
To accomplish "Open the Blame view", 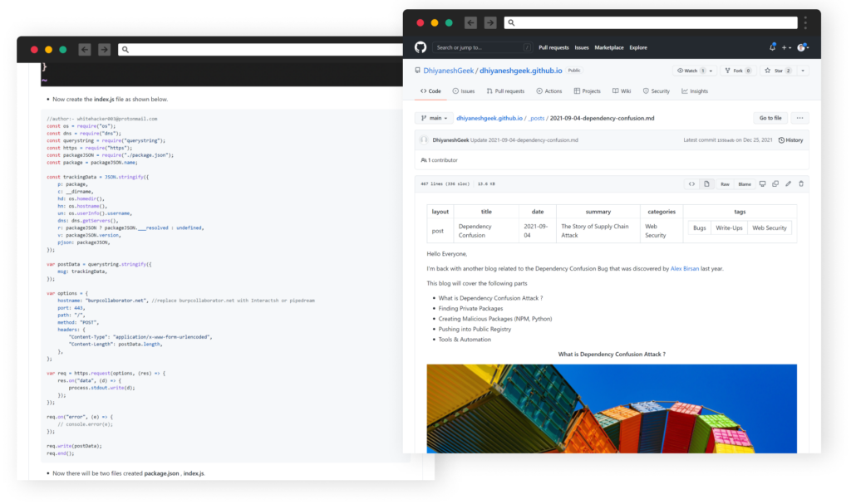I will [745, 183].
